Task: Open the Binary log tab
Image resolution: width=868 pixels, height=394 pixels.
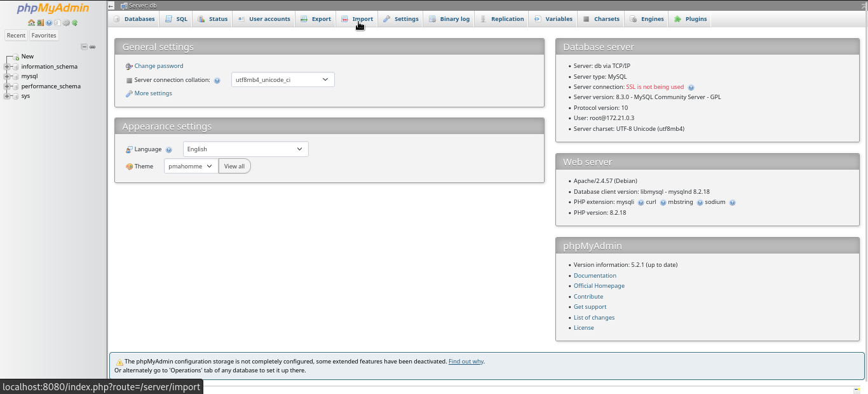Action: [x=449, y=19]
